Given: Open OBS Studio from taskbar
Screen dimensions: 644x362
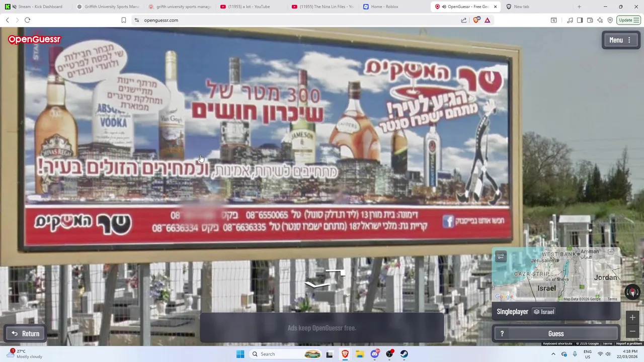Looking at the screenshot, I should (x=389, y=354).
